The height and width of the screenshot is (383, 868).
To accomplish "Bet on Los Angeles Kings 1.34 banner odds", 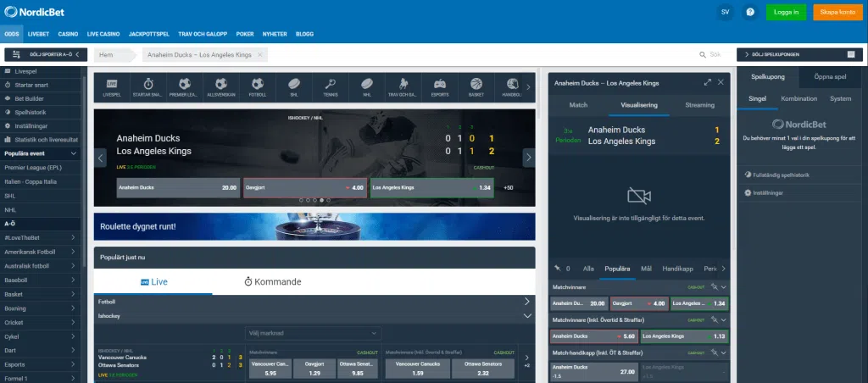I will point(431,187).
